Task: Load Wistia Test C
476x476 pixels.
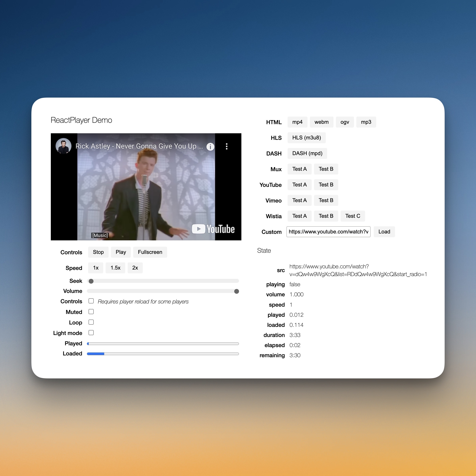Action: (x=353, y=216)
